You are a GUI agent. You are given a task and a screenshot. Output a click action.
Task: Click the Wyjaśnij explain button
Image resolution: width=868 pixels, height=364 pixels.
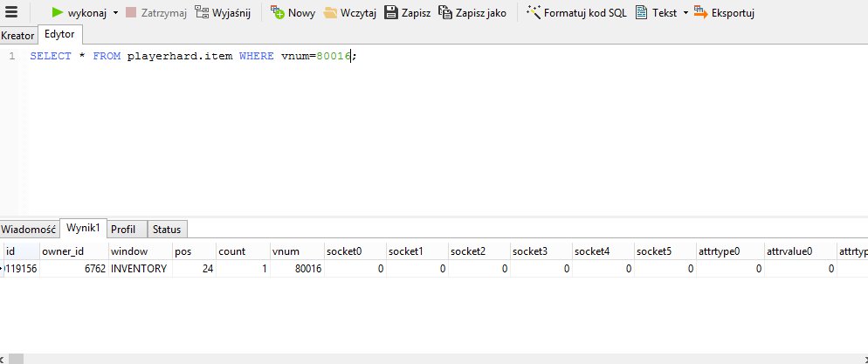coord(223,13)
